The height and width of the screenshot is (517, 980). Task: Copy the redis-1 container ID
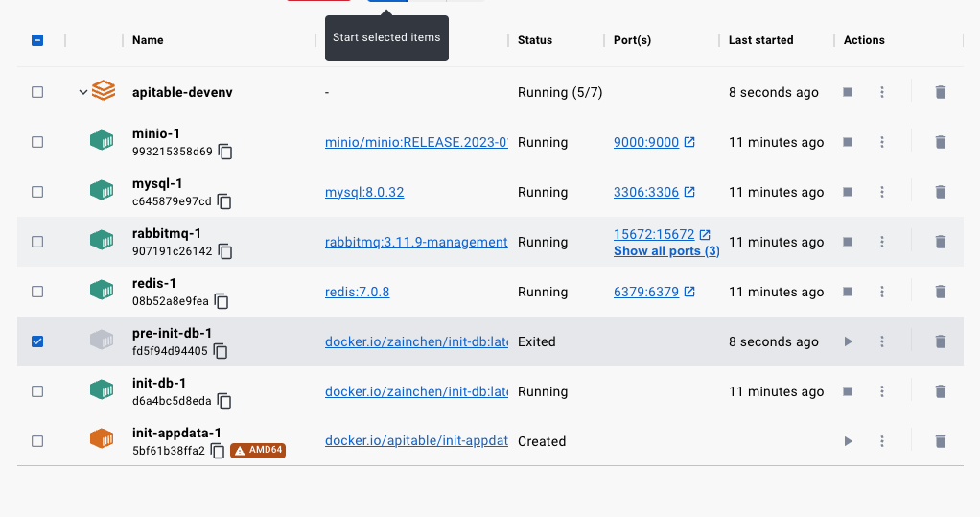pos(222,301)
